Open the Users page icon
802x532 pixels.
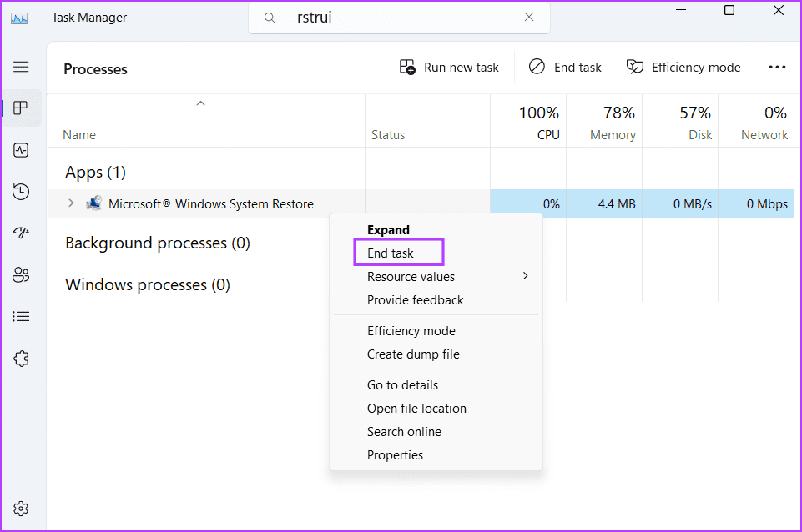(21, 275)
